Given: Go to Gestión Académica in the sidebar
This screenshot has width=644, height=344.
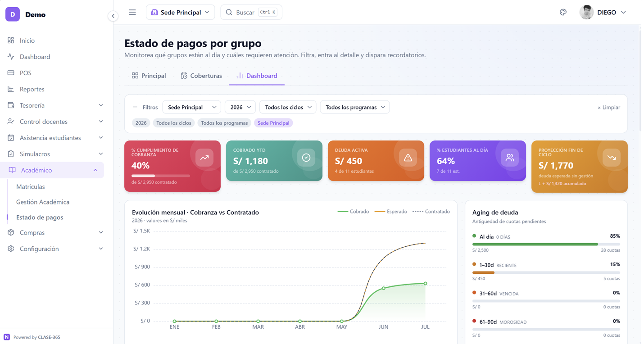Looking at the screenshot, I should (x=43, y=202).
